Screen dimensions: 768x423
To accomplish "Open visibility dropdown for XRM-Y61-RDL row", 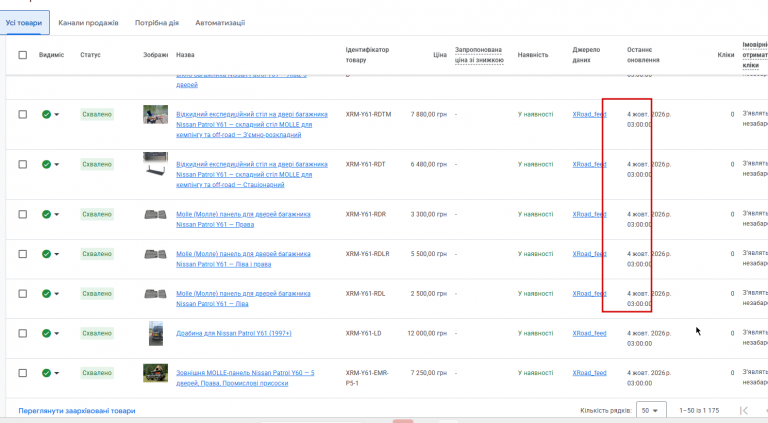I will pyautogui.click(x=56, y=294).
